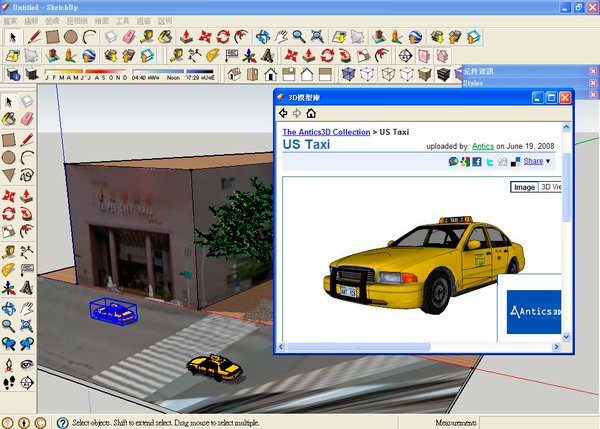Share US Taxi via Twitter icon
The width and height of the screenshot is (600, 429).
click(489, 161)
